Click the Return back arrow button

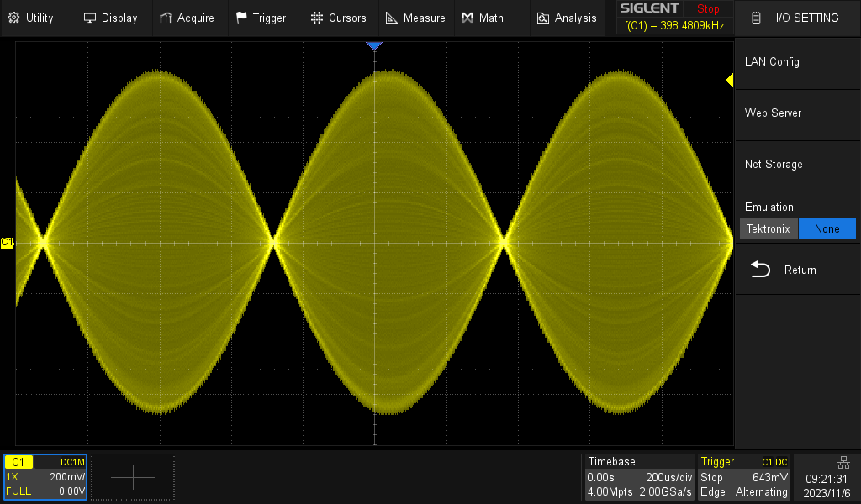[761, 270]
